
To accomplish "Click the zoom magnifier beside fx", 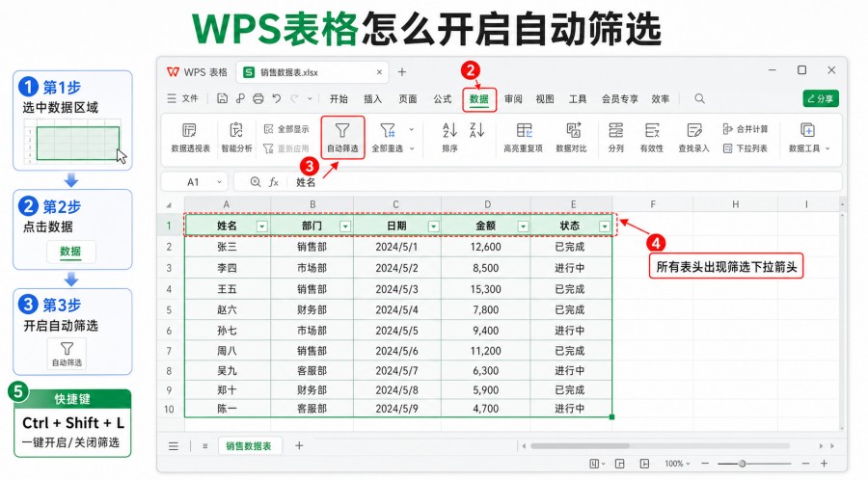I will coord(256,182).
